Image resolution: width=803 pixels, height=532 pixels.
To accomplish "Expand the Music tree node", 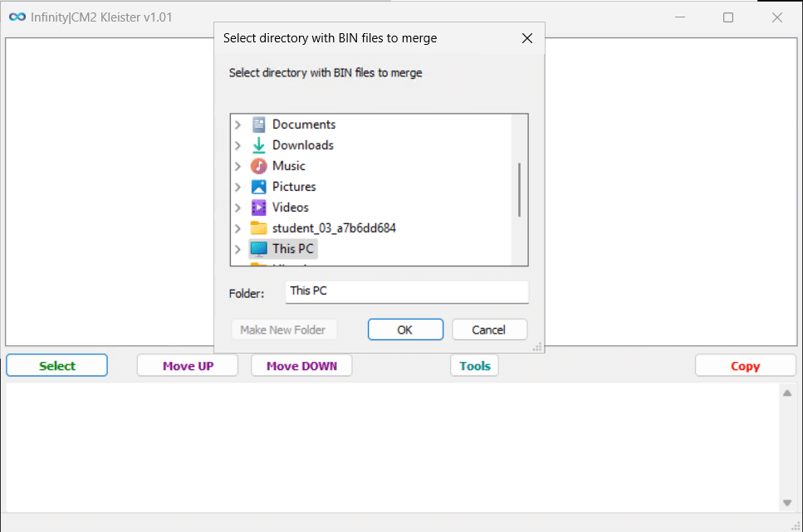I will (x=238, y=166).
